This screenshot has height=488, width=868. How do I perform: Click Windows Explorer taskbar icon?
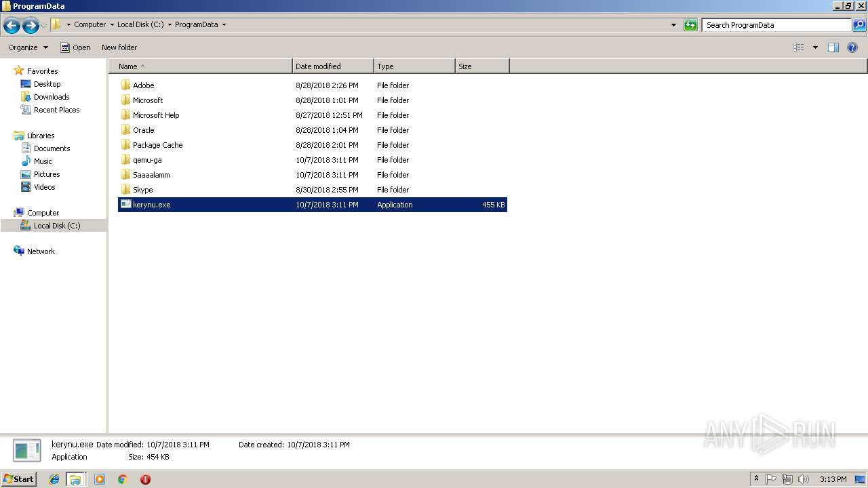75,479
